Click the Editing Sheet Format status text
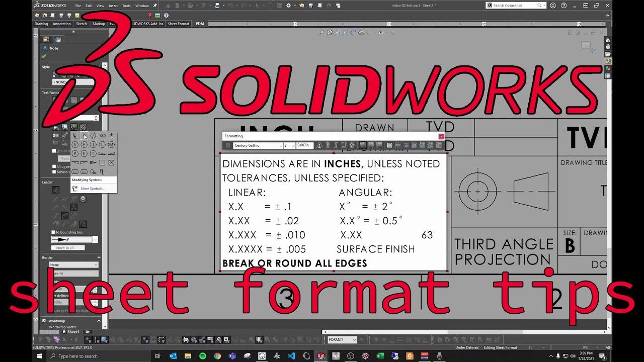 click(x=501, y=347)
